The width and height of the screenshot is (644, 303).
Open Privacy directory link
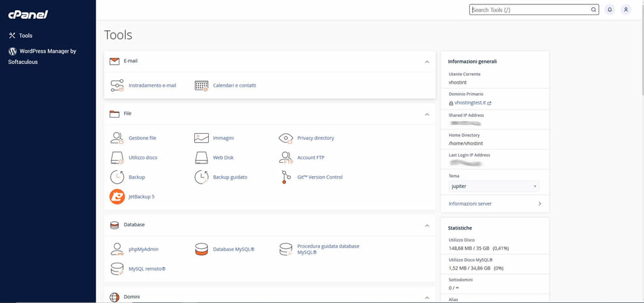click(x=316, y=138)
